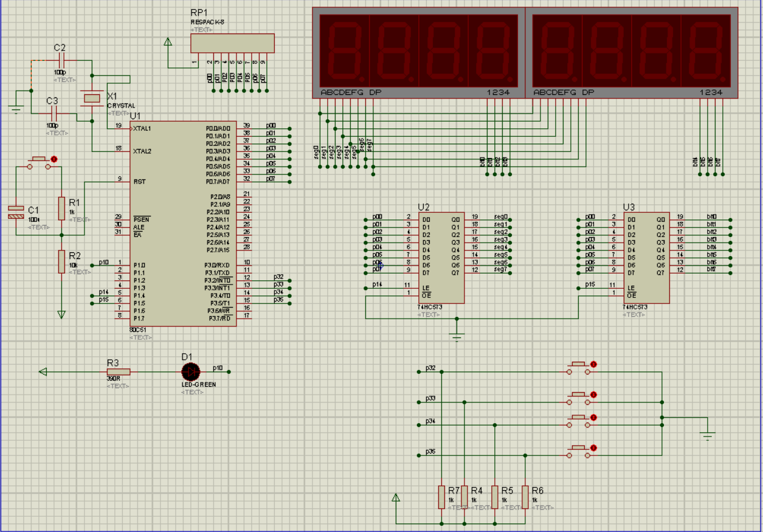Click the right four-digit seven-segment display
763x532 pixels.
point(631,53)
